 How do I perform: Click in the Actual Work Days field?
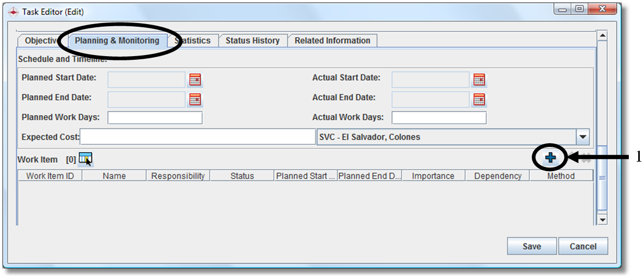(x=438, y=118)
